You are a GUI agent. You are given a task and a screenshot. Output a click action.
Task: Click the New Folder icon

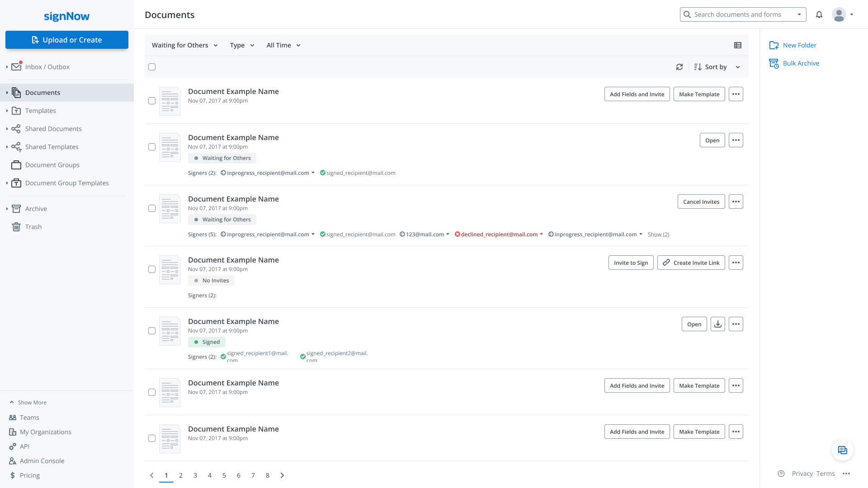click(x=774, y=45)
